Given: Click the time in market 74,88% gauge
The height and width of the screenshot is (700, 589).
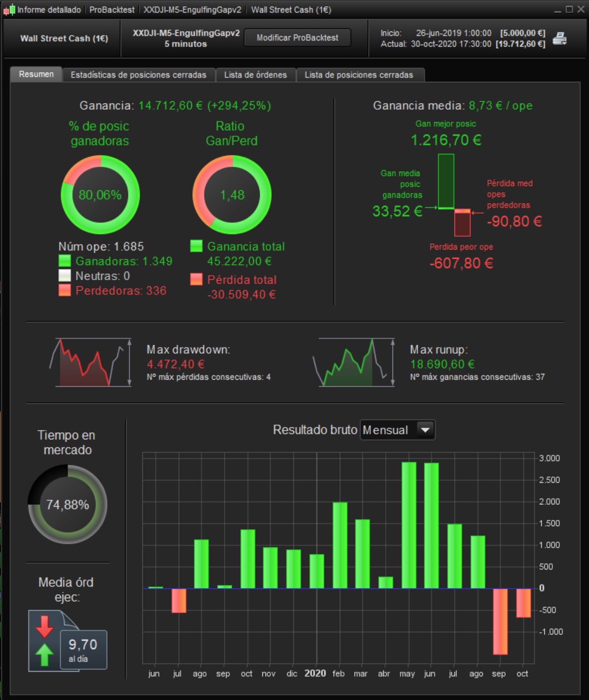Looking at the screenshot, I should (x=68, y=504).
